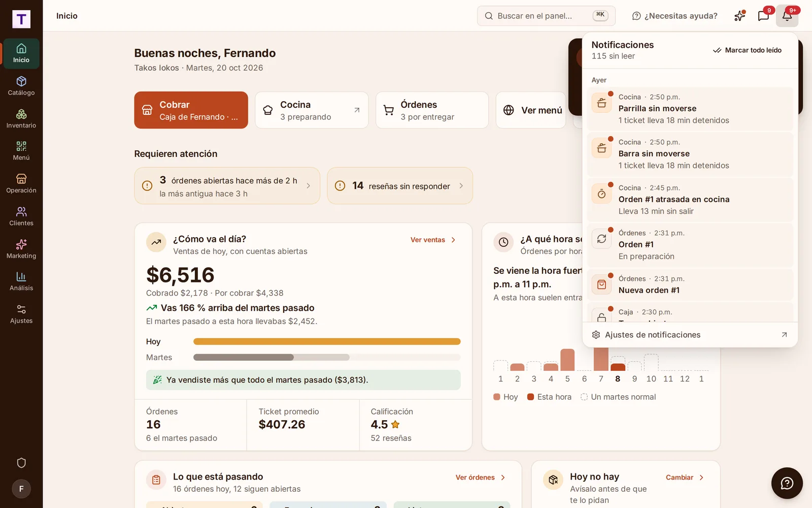Open Cocina card with arrow

pyautogui.click(x=312, y=110)
